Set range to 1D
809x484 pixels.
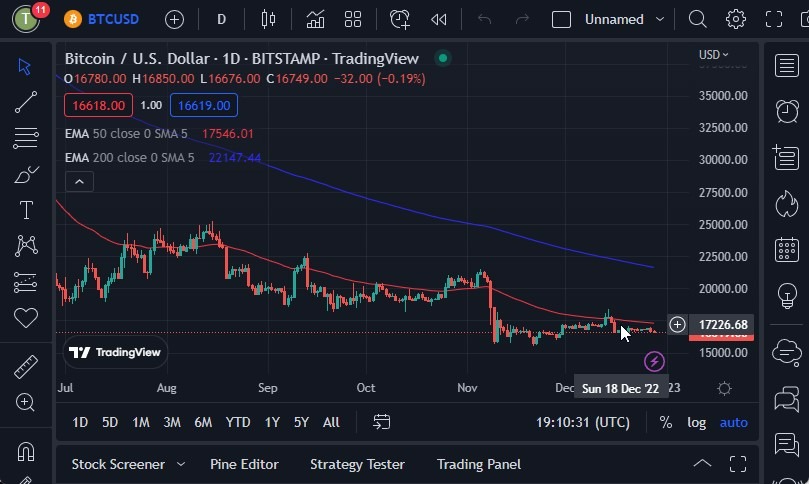[80, 423]
